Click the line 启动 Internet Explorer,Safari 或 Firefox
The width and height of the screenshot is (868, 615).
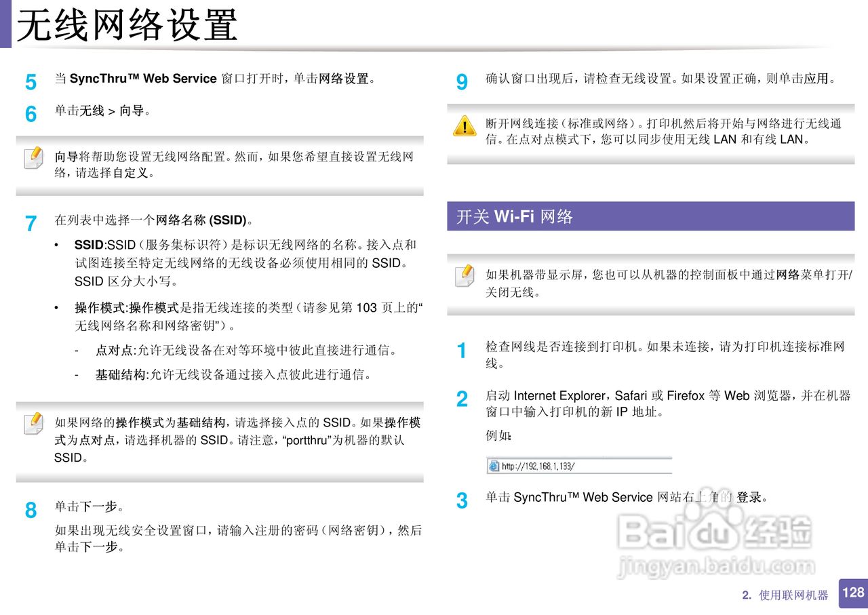pos(668,396)
